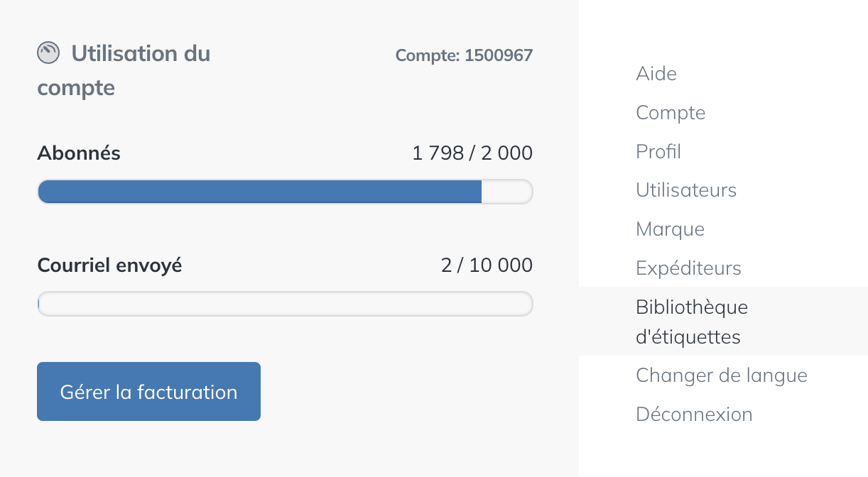This screenshot has height=477, width=868.
Task: Click the account number 1500967
Action: pyautogui.click(x=464, y=55)
